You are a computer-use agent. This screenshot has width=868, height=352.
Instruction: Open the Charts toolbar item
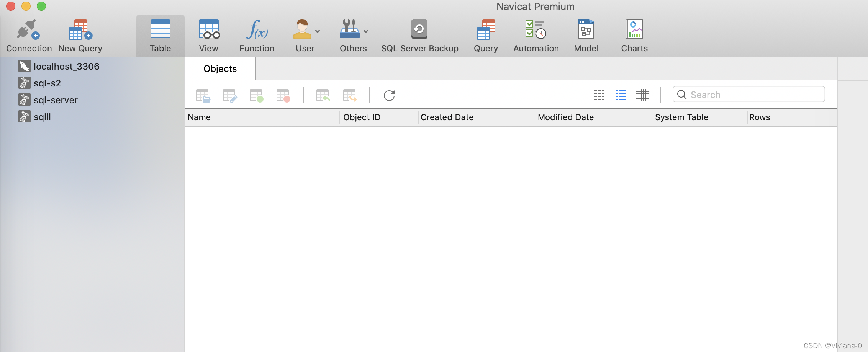(x=634, y=36)
